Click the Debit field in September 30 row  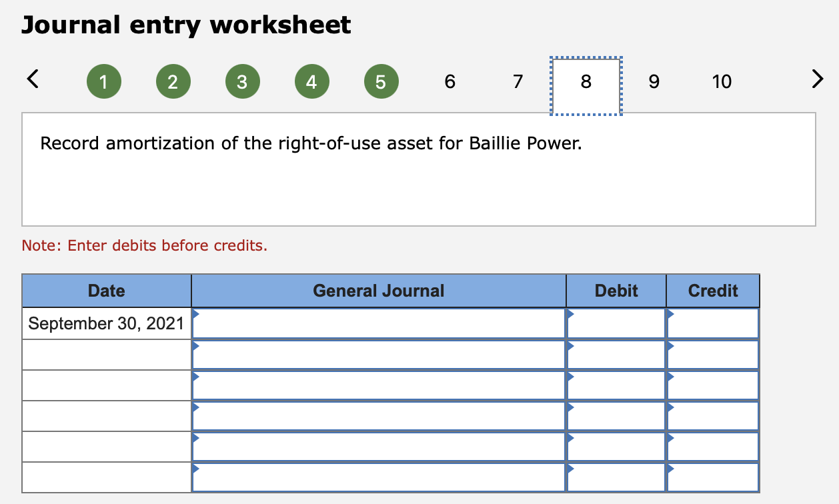(x=616, y=323)
